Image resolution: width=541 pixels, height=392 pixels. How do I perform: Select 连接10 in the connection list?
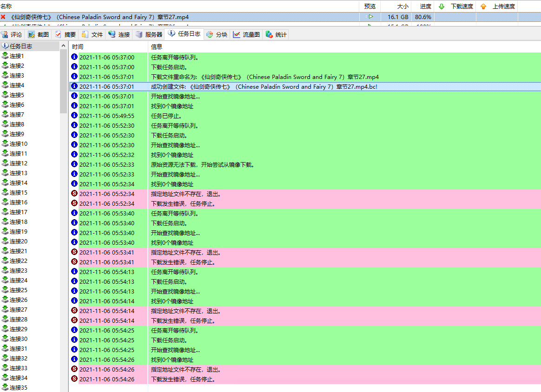click(19, 144)
